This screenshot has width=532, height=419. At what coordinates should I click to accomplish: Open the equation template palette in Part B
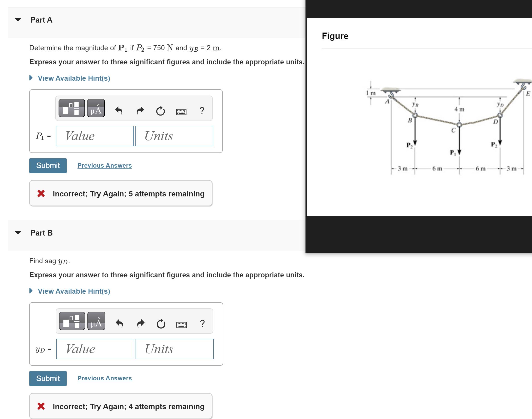(72, 322)
